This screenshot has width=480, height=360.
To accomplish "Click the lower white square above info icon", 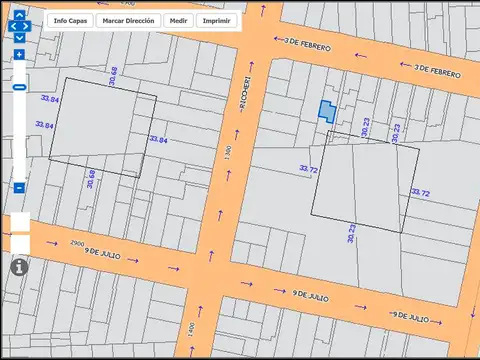I will coord(20,245).
